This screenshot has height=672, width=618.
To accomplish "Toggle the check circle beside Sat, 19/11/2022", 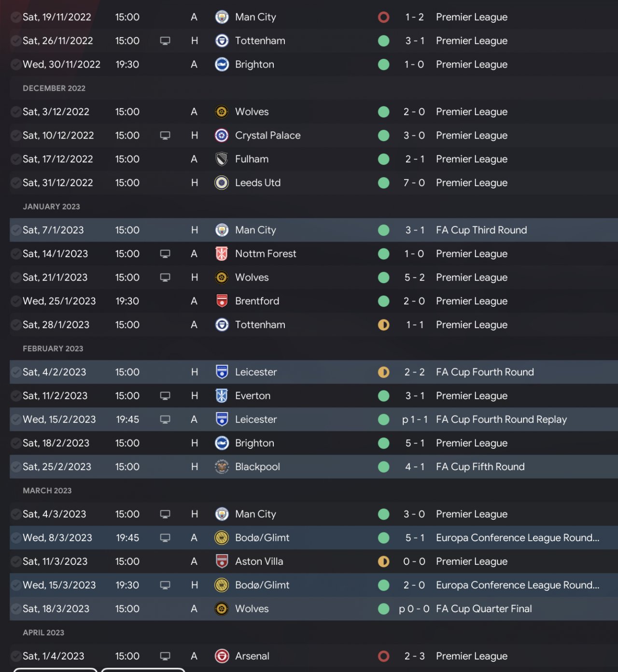I will coord(15,17).
